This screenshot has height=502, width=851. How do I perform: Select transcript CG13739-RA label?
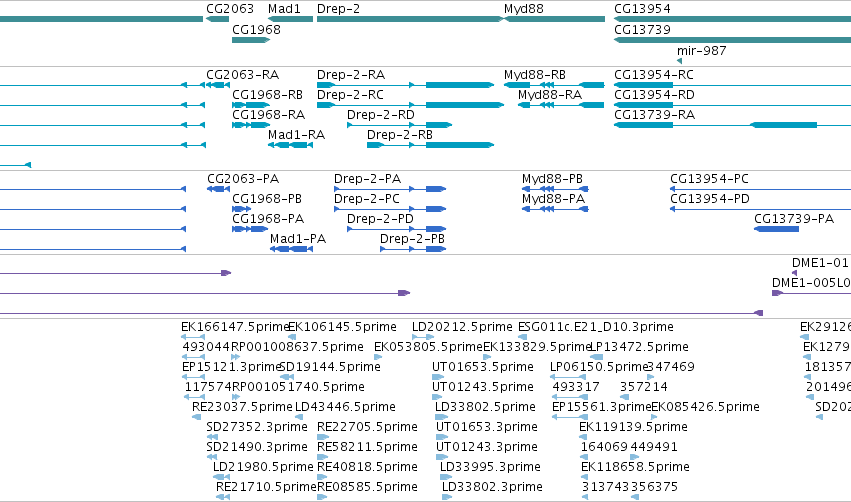tap(654, 115)
